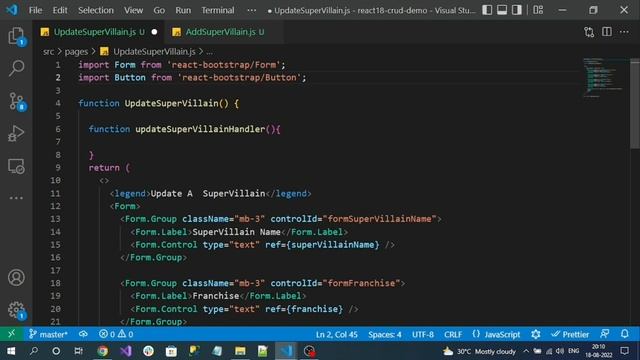Open the Accounts menu icon

[16, 278]
